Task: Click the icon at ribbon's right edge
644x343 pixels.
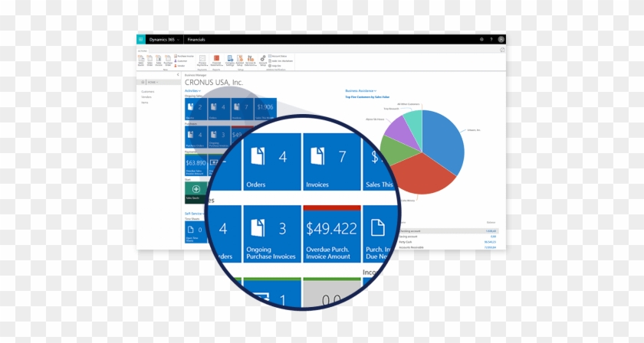Action: 502,50
